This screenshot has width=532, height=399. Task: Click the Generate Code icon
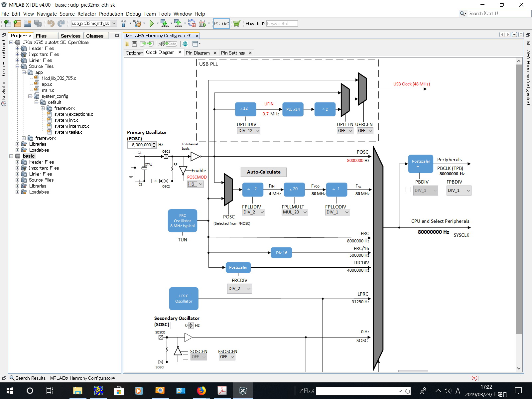point(168,44)
